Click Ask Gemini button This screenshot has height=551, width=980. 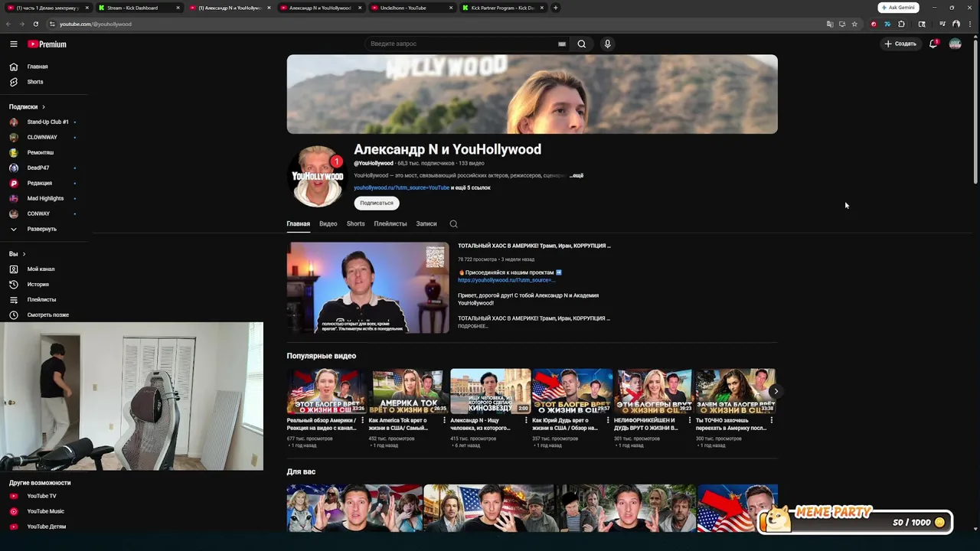[898, 8]
